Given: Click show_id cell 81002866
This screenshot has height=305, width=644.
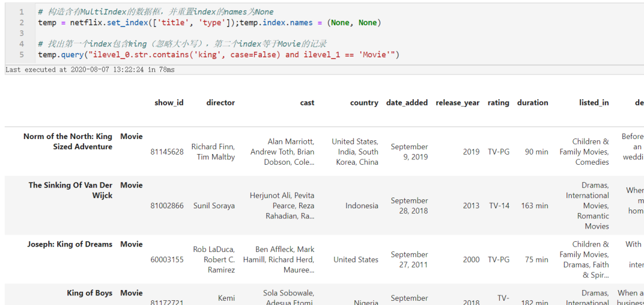Looking at the screenshot, I should pos(167,206).
